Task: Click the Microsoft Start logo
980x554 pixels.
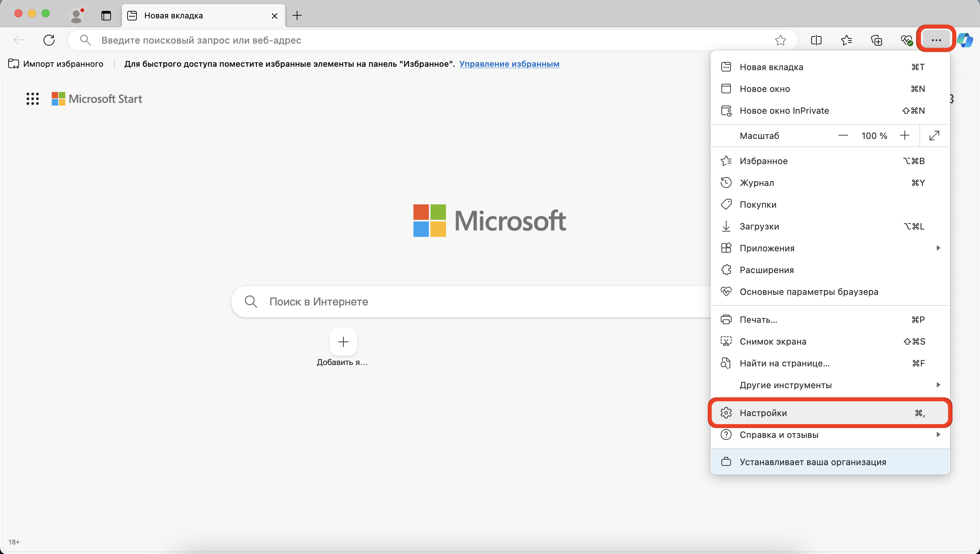Action: 97,99
